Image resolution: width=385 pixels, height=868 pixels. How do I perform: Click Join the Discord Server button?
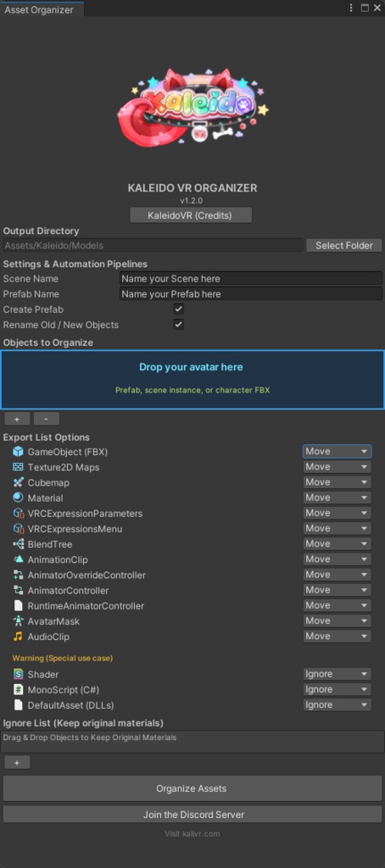pos(192,815)
